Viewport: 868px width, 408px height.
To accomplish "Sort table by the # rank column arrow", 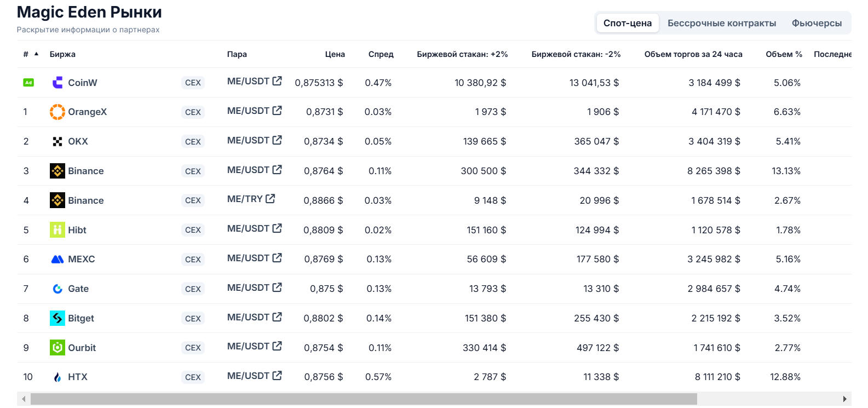I will pos(36,54).
